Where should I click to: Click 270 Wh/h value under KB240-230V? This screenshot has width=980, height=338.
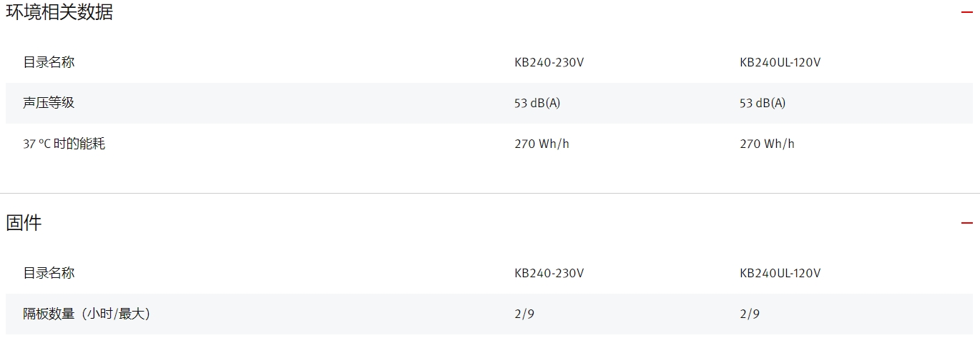[542, 144]
